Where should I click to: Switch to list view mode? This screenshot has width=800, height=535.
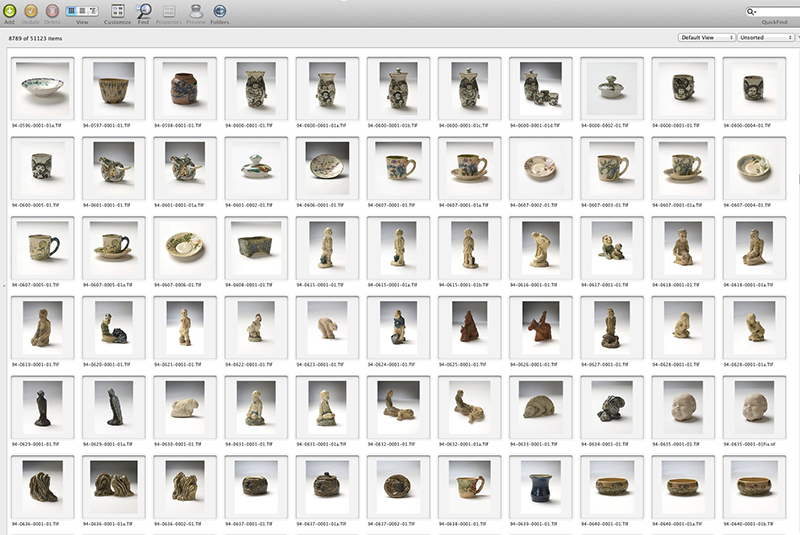[82, 10]
